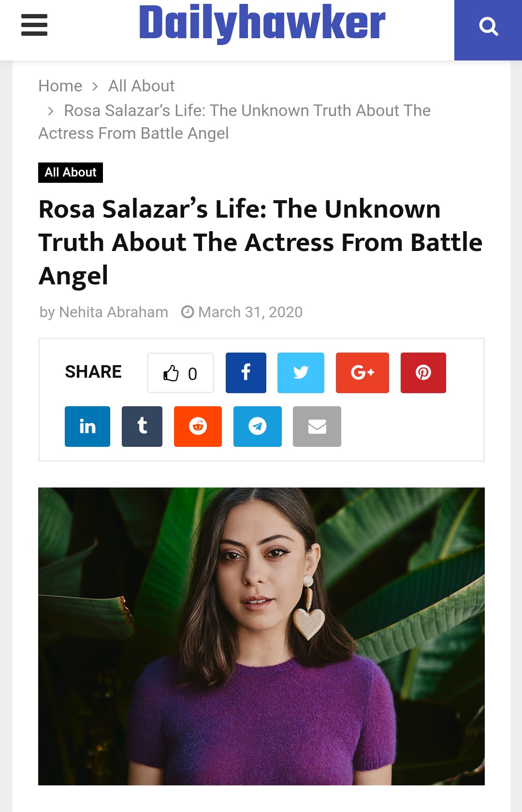Share article on Twitter
The image size is (522, 812).
pyautogui.click(x=301, y=373)
